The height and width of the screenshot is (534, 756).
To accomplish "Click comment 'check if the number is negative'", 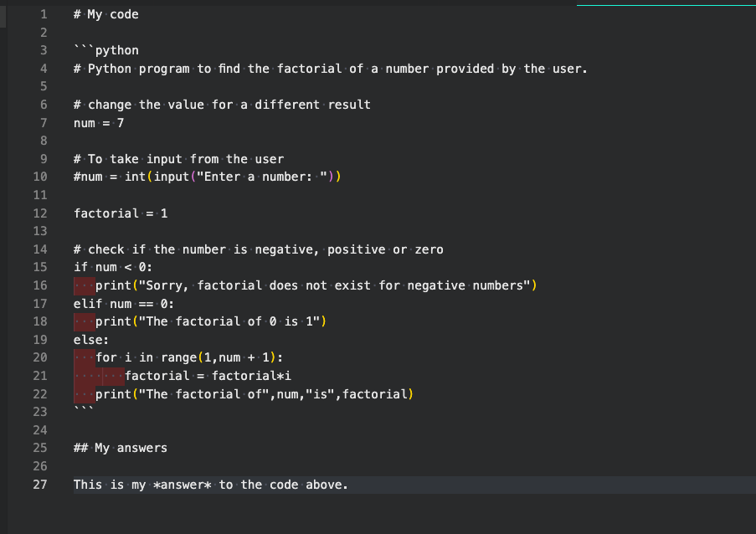I will 259,249.
